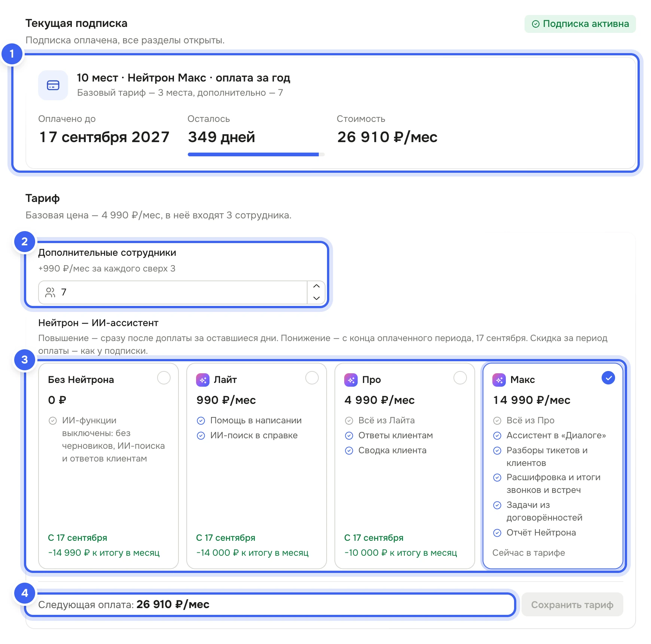Click the sparkle icon next to Про
Viewport: 651px width, 644px height.
pyautogui.click(x=351, y=380)
